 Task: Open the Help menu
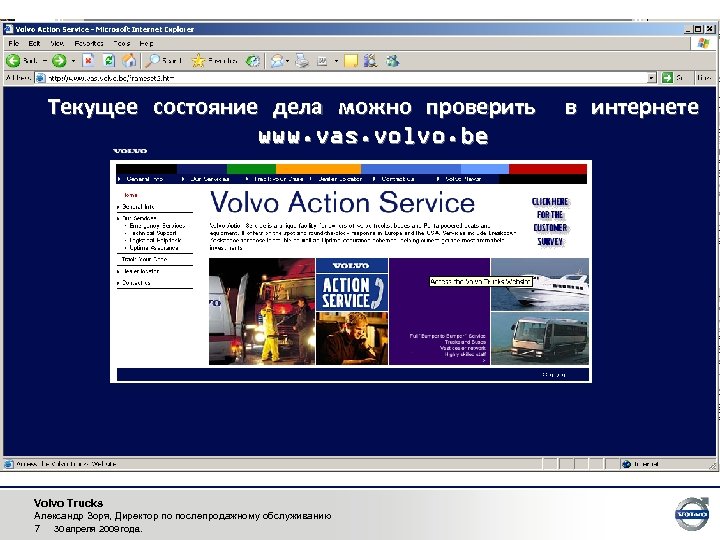[x=146, y=43]
